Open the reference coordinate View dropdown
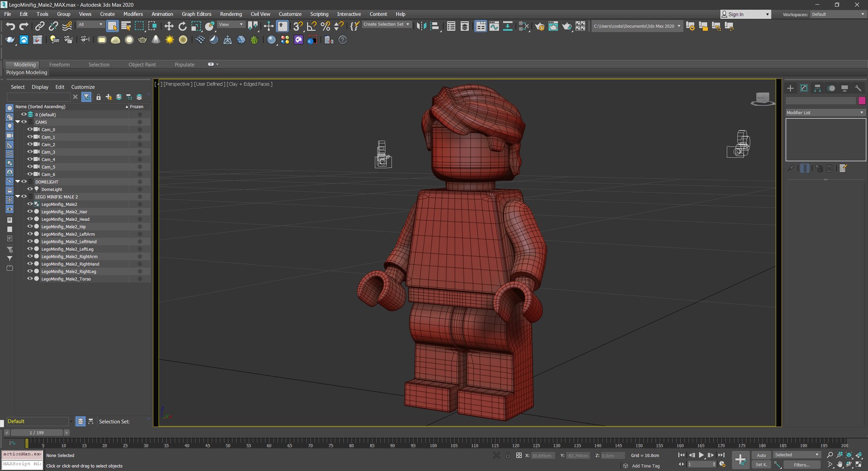This screenshot has width=868, height=471. [x=231, y=24]
